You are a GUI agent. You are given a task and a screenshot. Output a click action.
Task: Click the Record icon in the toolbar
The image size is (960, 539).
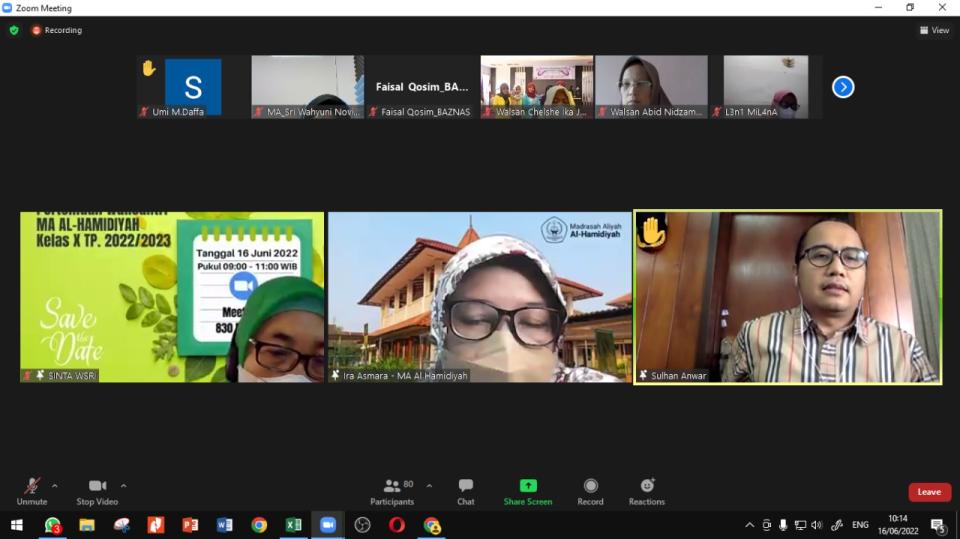(x=590, y=490)
